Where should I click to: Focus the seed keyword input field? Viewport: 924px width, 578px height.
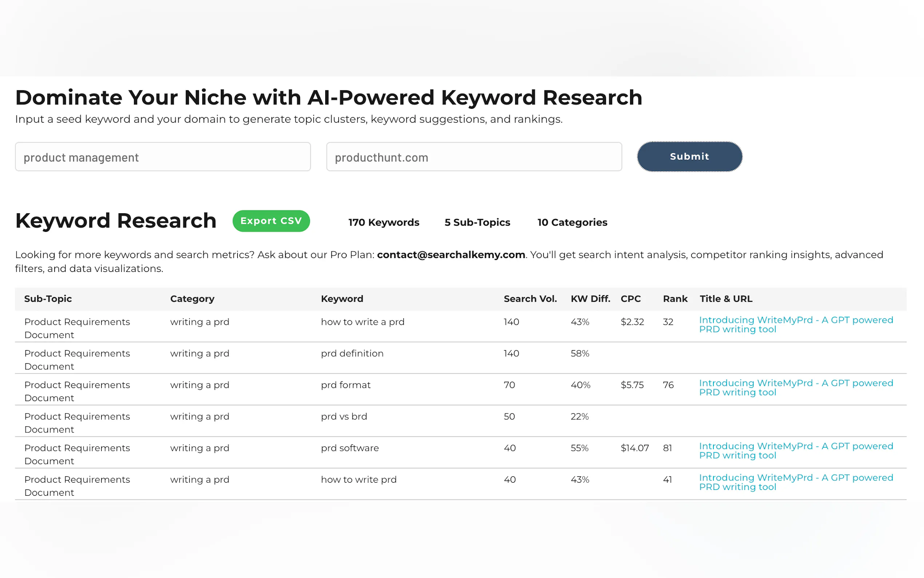coord(163,157)
